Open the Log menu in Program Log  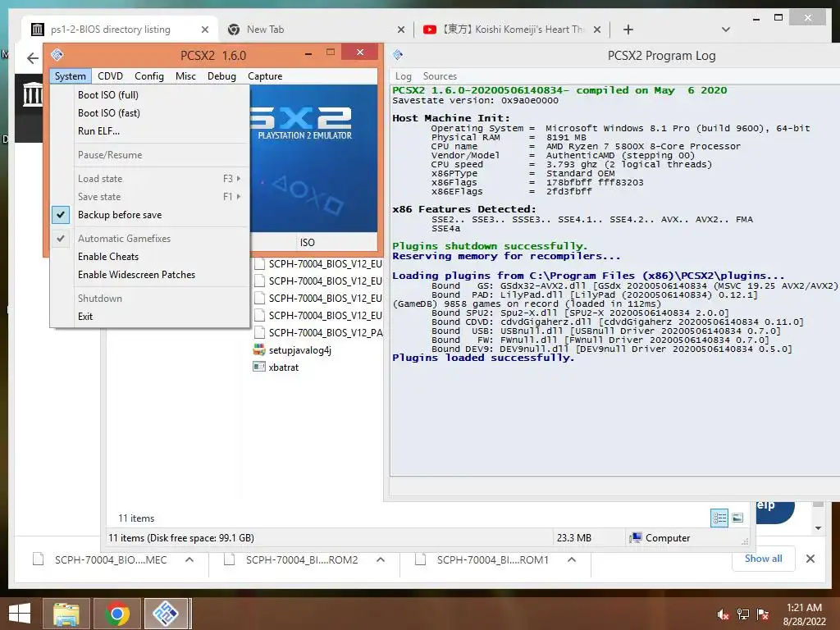tap(404, 76)
